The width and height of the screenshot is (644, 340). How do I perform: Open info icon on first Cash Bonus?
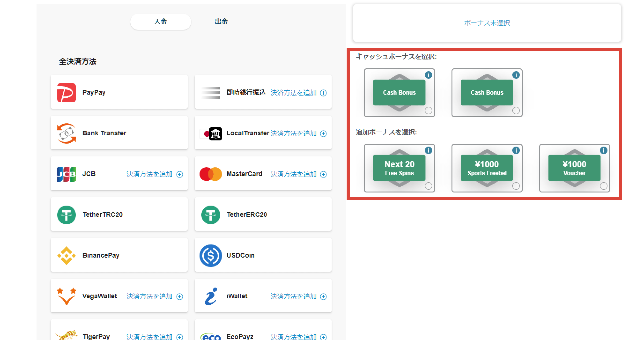click(428, 75)
